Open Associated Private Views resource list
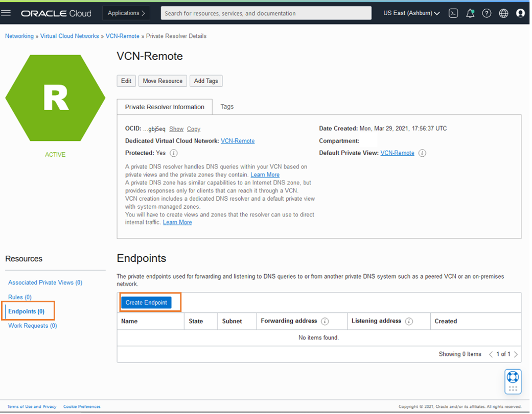 coord(45,282)
